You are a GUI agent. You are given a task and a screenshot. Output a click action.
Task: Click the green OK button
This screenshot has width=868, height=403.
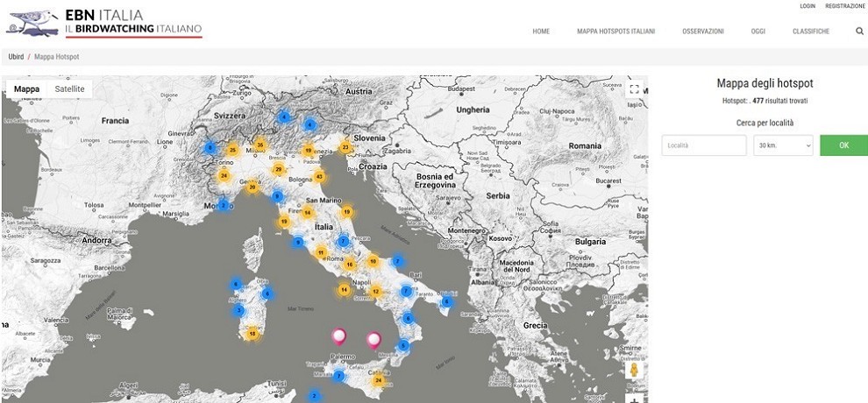843,145
